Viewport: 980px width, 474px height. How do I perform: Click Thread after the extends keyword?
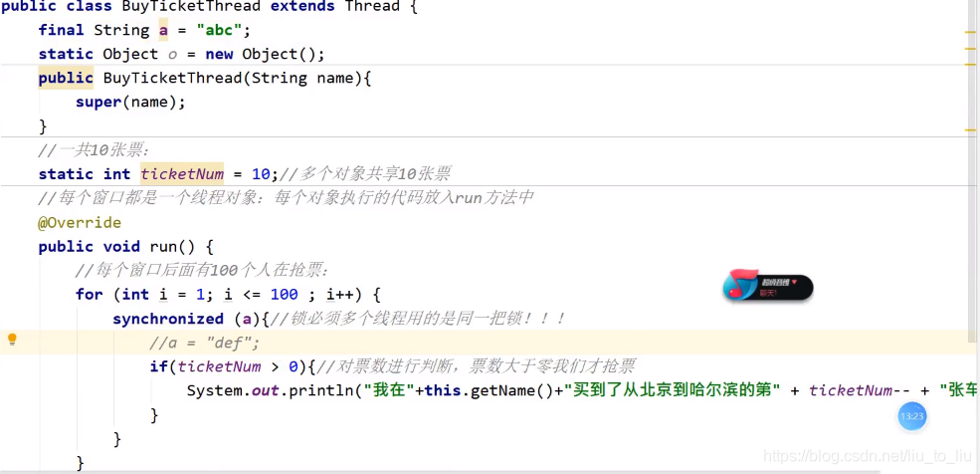click(372, 7)
